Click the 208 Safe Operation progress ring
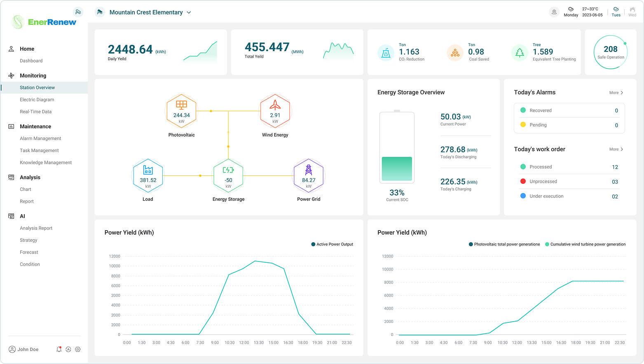644x364 pixels. click(x=610, y=52)
